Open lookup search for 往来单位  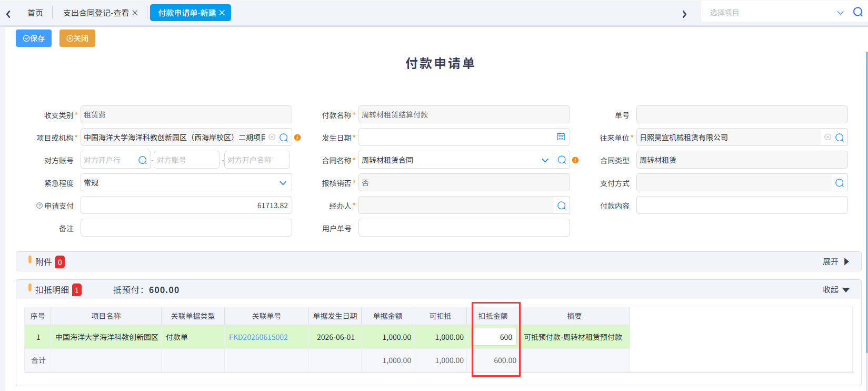click(x=840, y=138)
